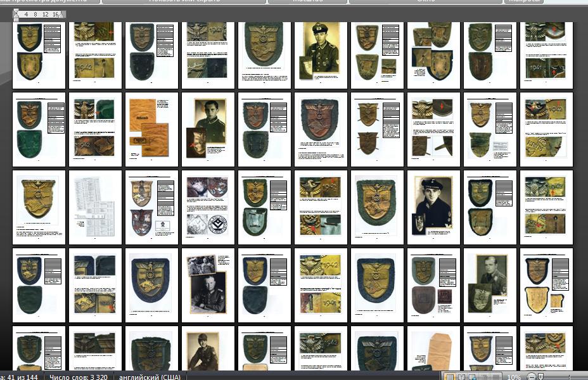Open zoom dialog via 10% level
The image size is (588, 380).
[514, 377]
